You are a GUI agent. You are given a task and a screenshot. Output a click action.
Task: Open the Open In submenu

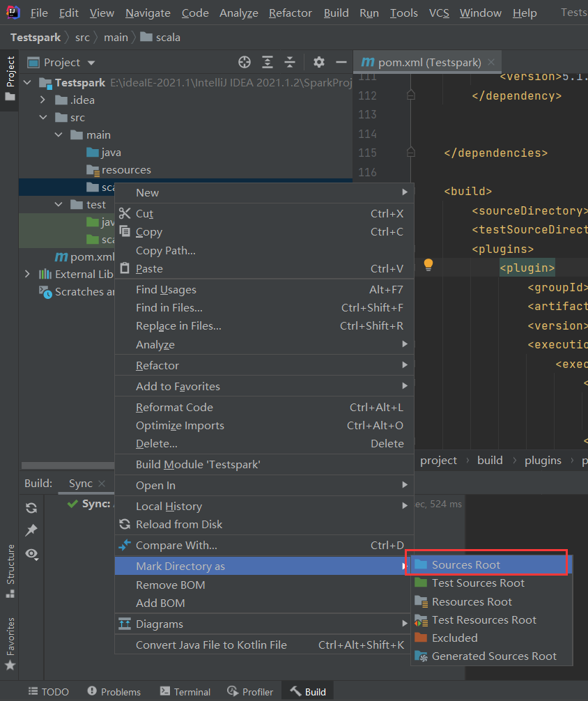tap(264, 485)
